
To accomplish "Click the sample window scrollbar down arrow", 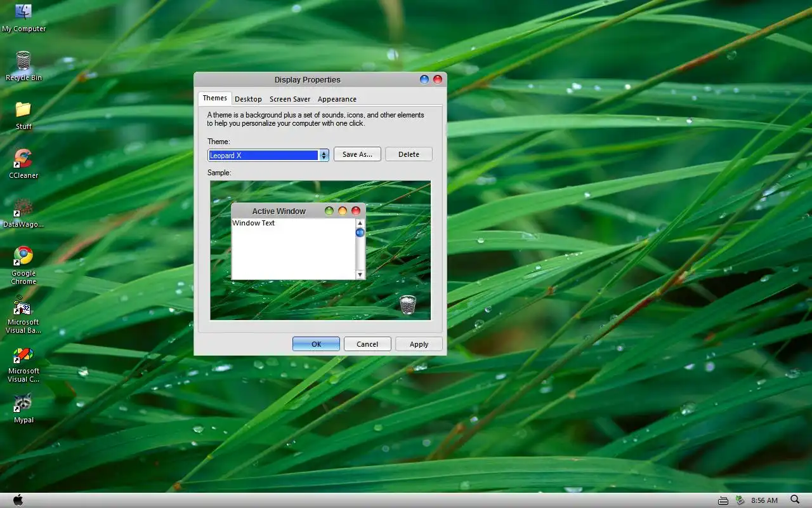I will point(360,275).
